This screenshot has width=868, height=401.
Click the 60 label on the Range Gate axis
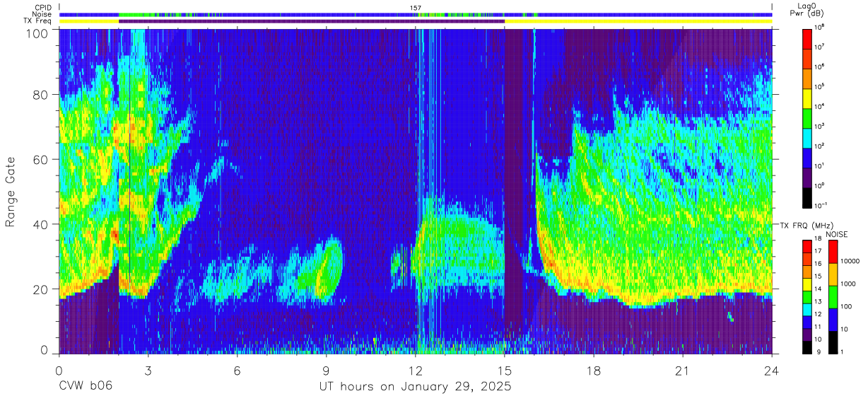40,159
